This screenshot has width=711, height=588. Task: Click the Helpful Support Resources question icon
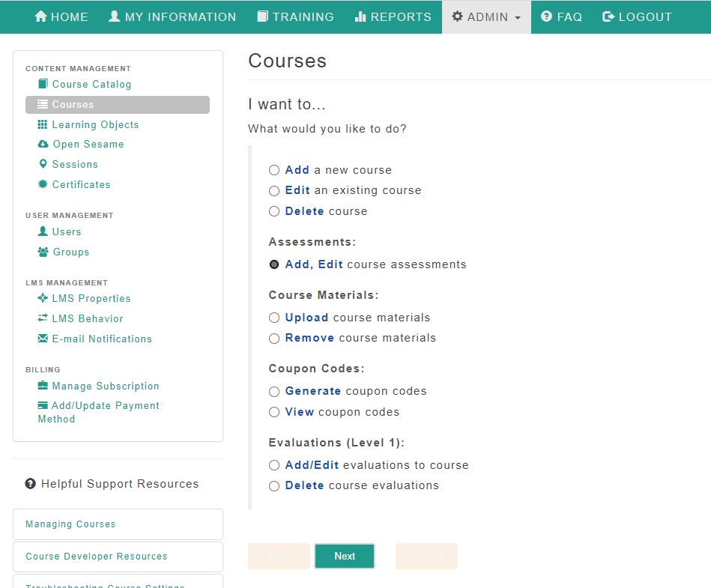[x=31, y=484]
